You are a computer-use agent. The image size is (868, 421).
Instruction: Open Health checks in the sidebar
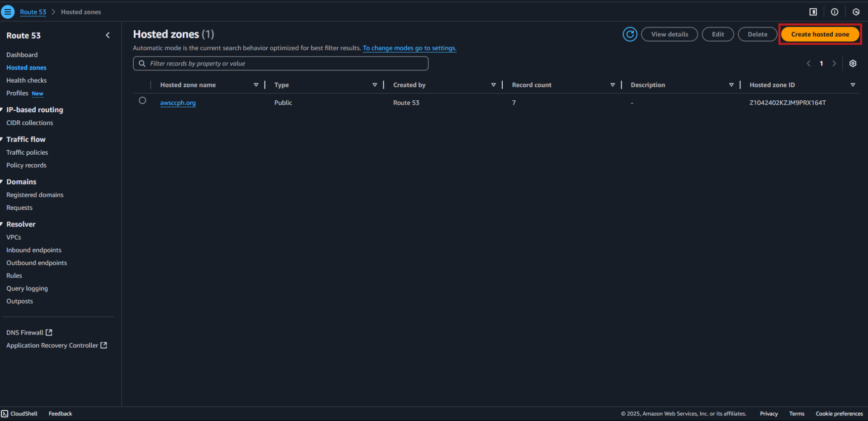26,80
